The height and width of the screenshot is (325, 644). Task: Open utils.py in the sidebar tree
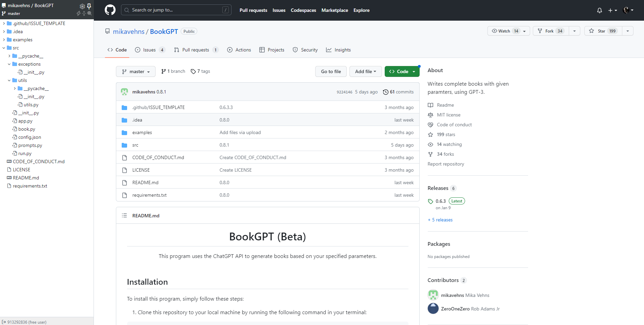pos(31,105)
